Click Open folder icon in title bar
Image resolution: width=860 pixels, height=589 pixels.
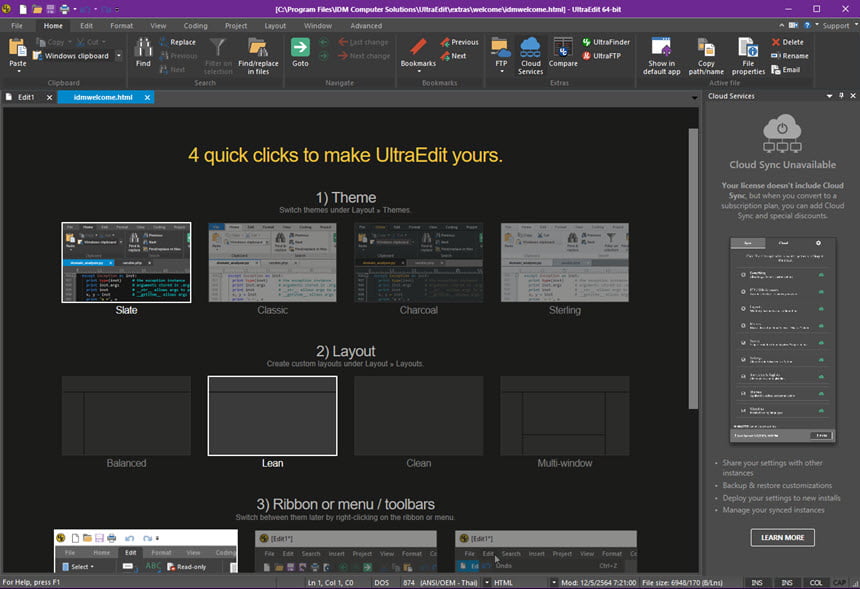tap(37, 9)
